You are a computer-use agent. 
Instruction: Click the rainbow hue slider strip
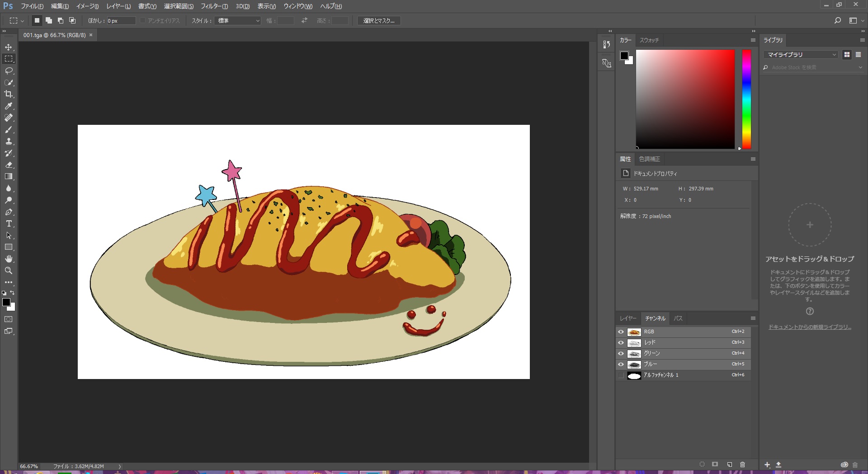coord(746,100)
